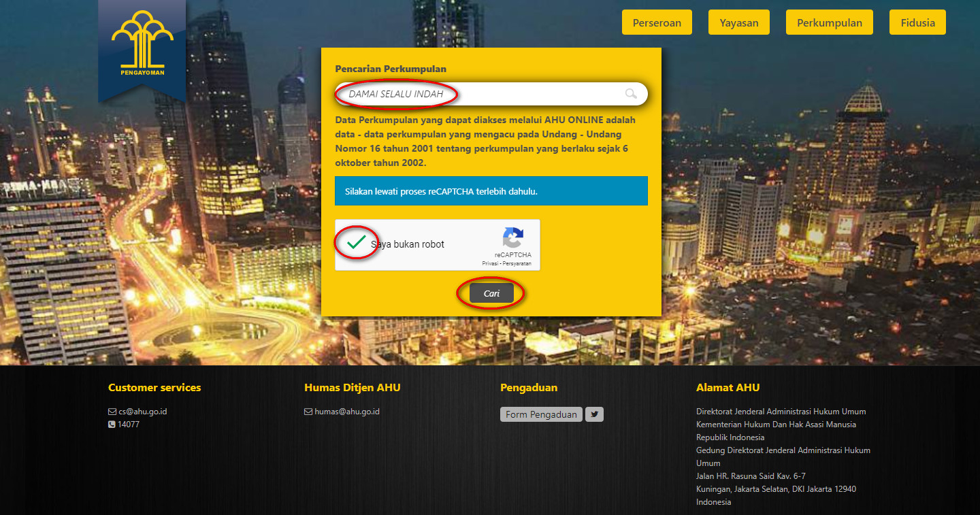
Task: Open the reCAPTCHA Persyaratan link
Action: click(x=517, y=263)
